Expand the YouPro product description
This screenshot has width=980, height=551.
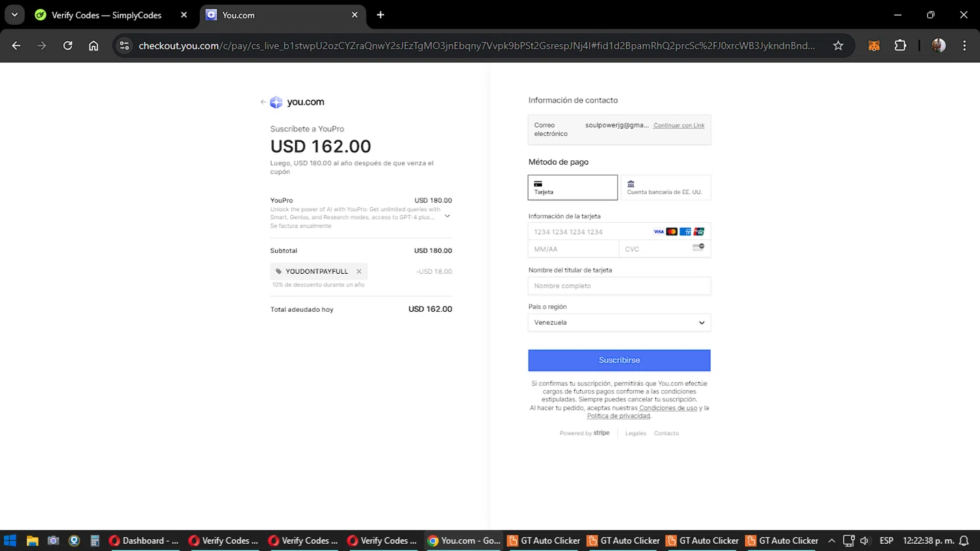(x=448, y=216)
